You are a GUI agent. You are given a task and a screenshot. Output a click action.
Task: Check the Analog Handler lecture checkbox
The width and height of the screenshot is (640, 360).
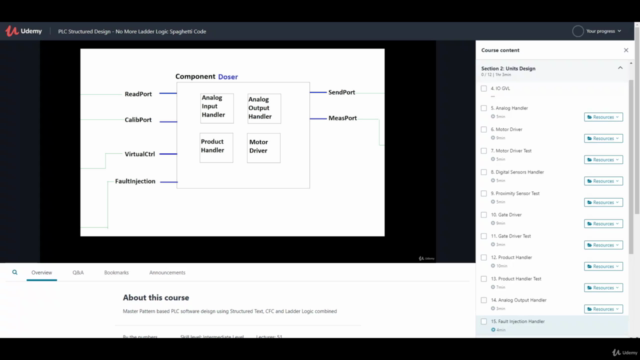[x=484, y=108]
